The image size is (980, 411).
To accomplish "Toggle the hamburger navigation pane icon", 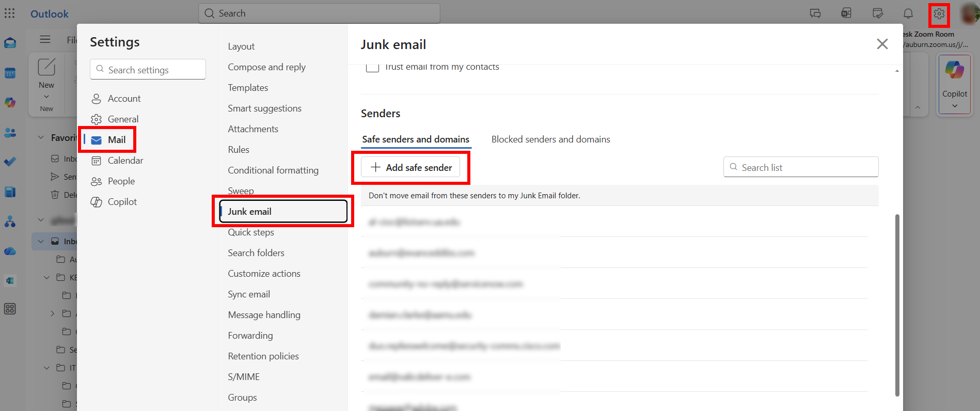I will point(45,39).
